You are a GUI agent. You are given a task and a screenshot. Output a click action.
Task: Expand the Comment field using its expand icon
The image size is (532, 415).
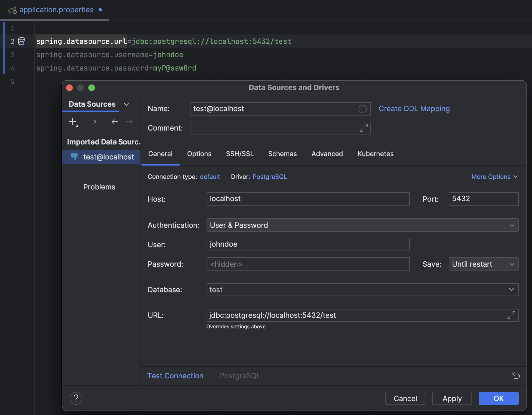363,128
